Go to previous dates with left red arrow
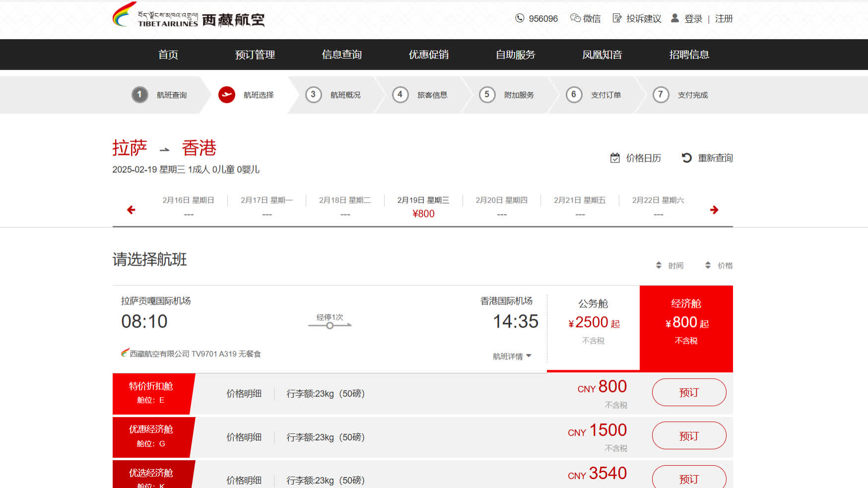Image resolution: width=868 pixels, height=488 pixels. pyautogui.click(x=131, y=210)
